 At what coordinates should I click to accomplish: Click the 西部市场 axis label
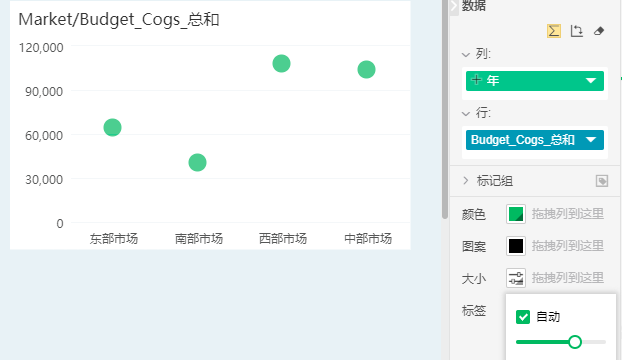tap(283, 239)
